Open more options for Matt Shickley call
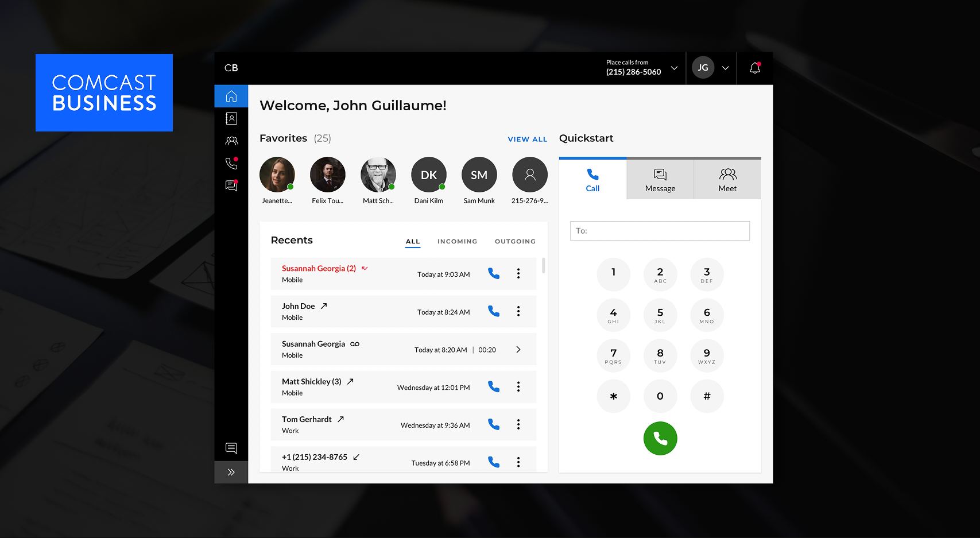The width and height of the screenshot is (980, 538). pos(518,387)
